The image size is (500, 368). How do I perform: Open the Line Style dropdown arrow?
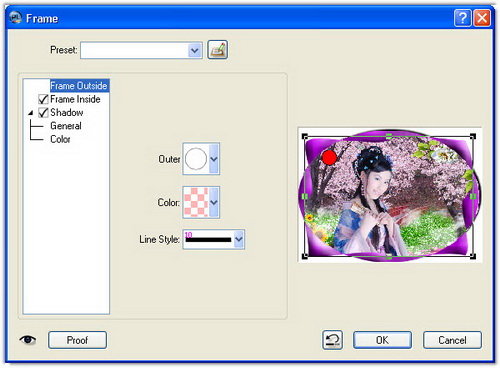point(239,239)
